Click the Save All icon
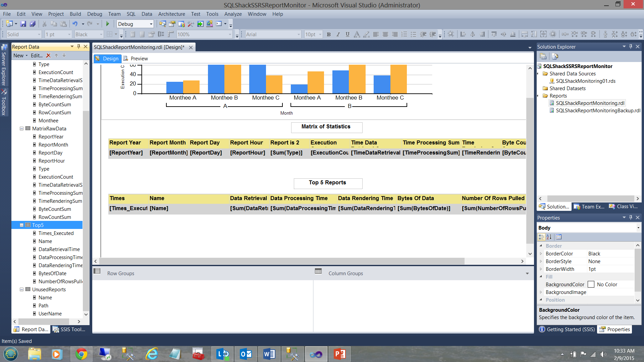This screenshot has height=362, width=644. [x=33, y=24]
